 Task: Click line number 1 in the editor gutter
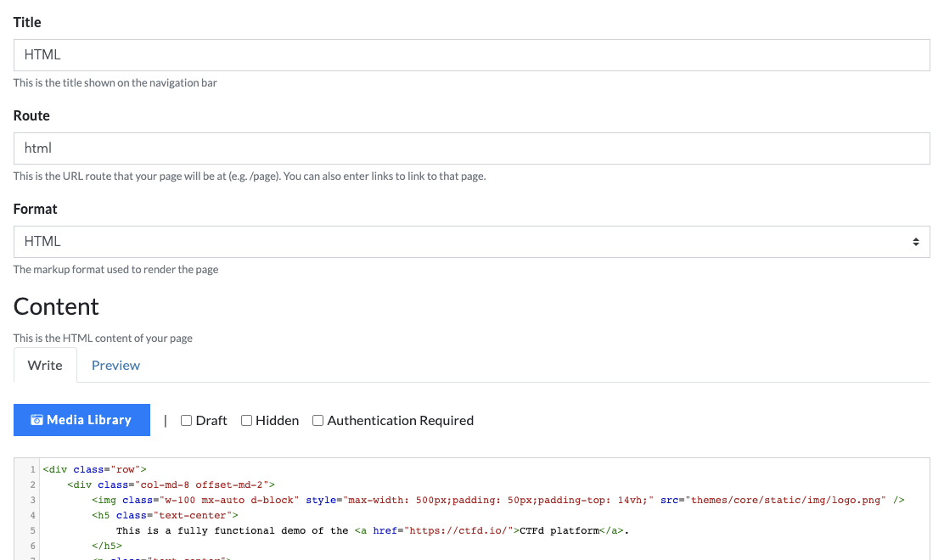tap(32, 469)
